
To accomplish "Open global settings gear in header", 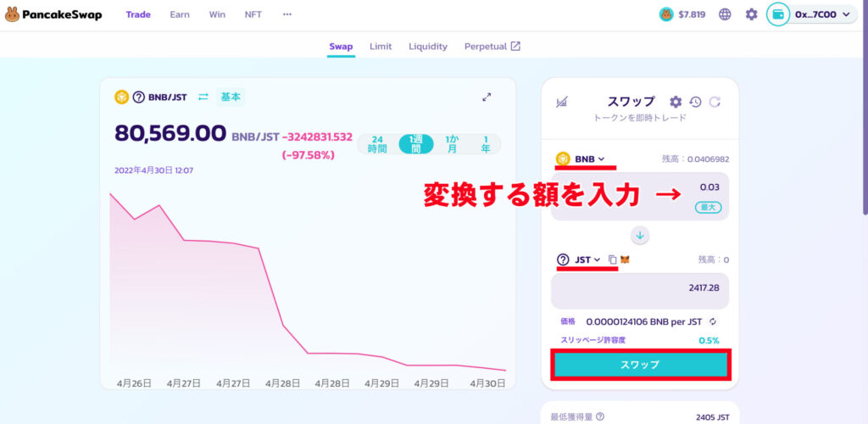I will coord(751,14).
